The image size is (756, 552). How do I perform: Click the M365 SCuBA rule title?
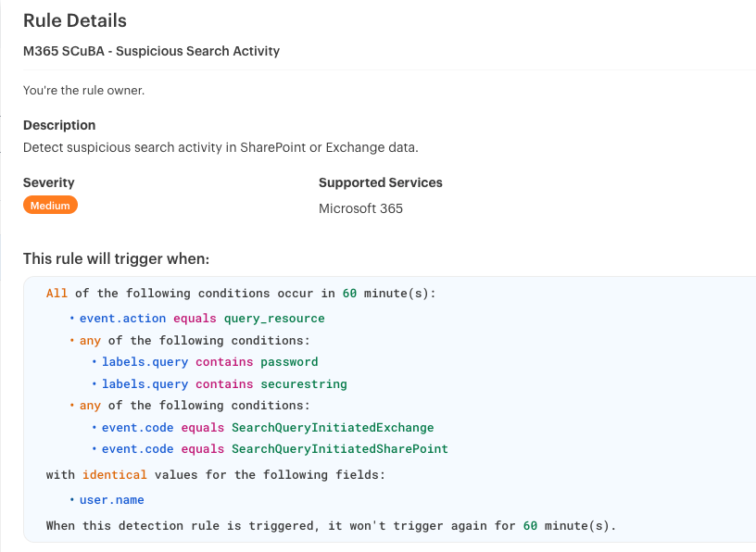coord(151,51)
